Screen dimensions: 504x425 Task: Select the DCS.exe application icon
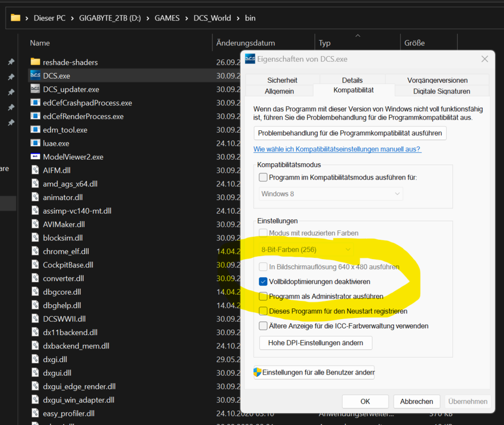point(35,75)
